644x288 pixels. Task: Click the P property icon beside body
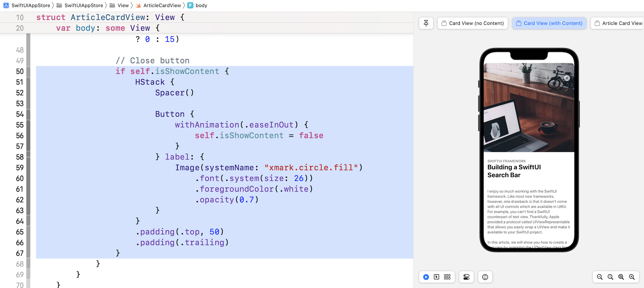pyautogui.click(x=190, y=5)
